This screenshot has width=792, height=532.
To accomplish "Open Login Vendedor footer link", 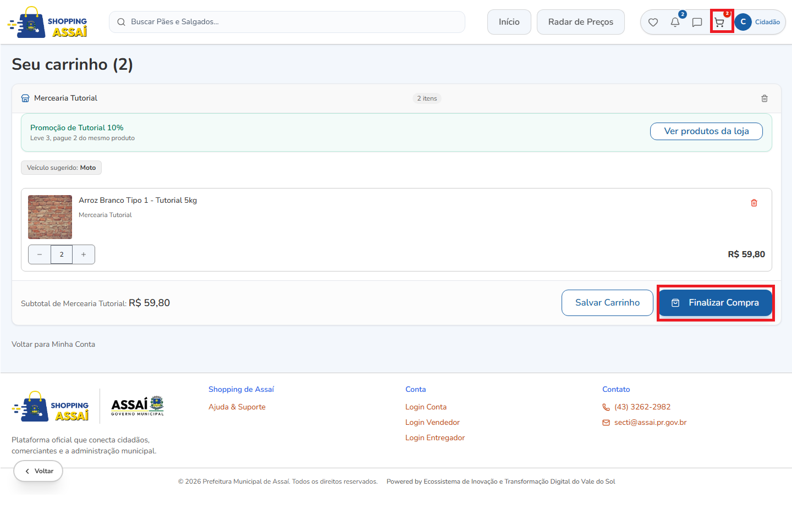I will (432, 423).
